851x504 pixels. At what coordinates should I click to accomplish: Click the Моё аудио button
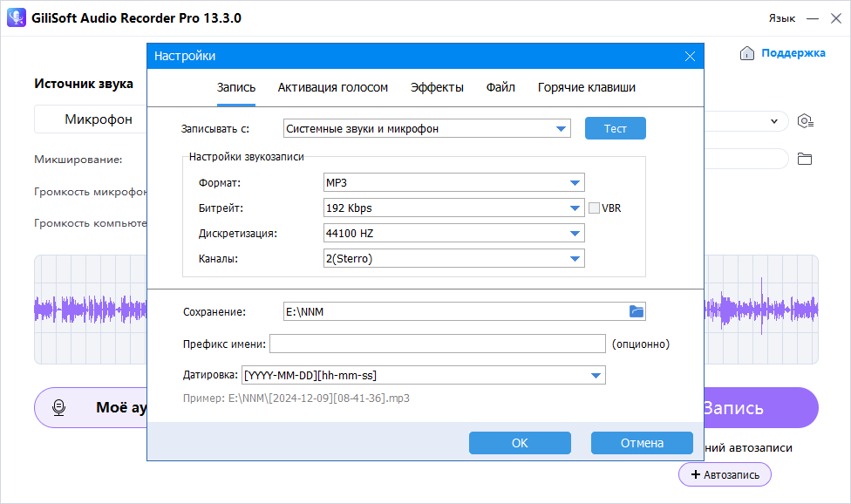point(91,407)
